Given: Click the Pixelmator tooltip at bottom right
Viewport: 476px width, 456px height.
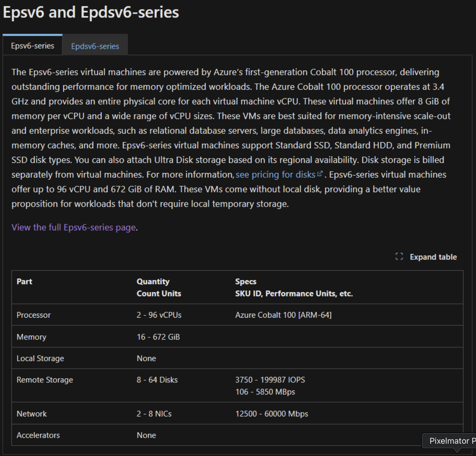Looking at the screenshot, I should 452,441.
